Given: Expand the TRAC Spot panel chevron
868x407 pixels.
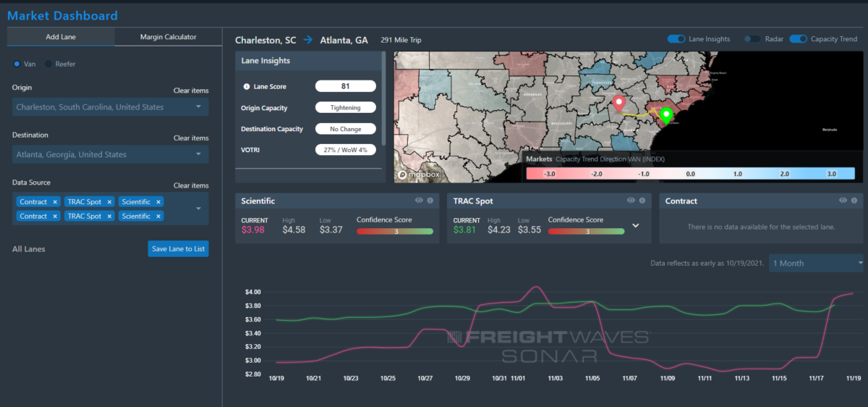Looking at the screenshot, I should (636, 225).
